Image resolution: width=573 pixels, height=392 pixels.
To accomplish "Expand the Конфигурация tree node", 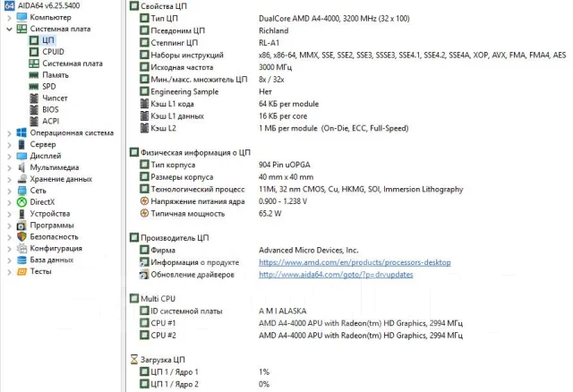I will click(x=9, y=249).
